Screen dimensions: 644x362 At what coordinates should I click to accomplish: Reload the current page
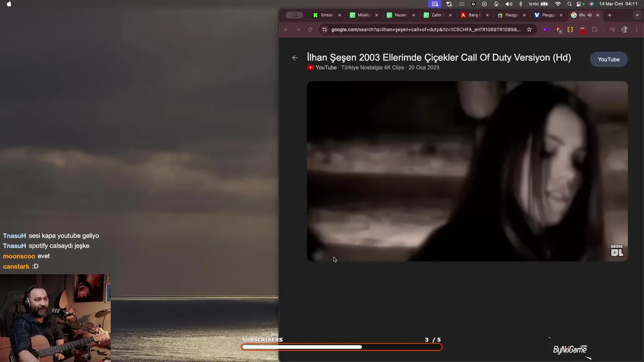310,30
